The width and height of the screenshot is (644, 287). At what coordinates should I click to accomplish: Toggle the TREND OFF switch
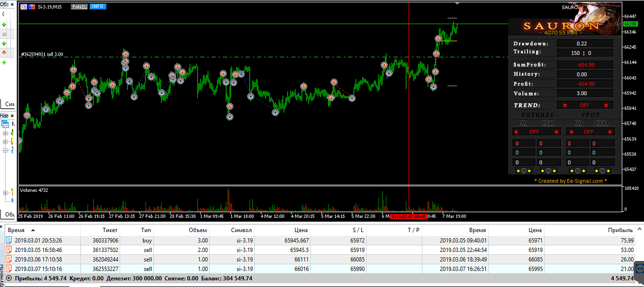[584, 105]
